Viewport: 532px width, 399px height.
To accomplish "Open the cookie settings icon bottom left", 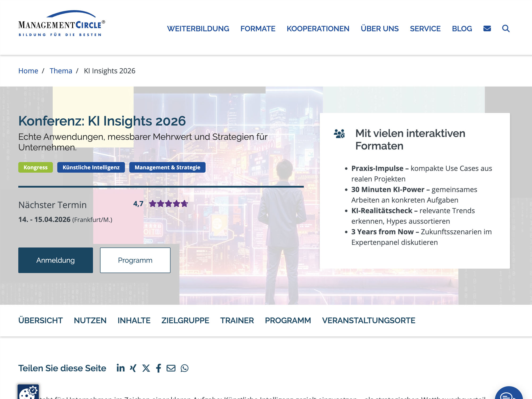I will tap(28, 392).
